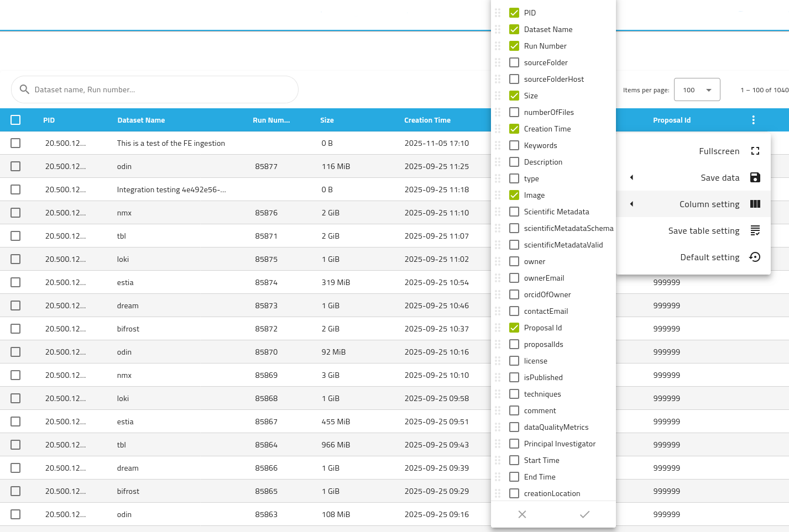Uncheck the Image column checkbox

[514, 195]
